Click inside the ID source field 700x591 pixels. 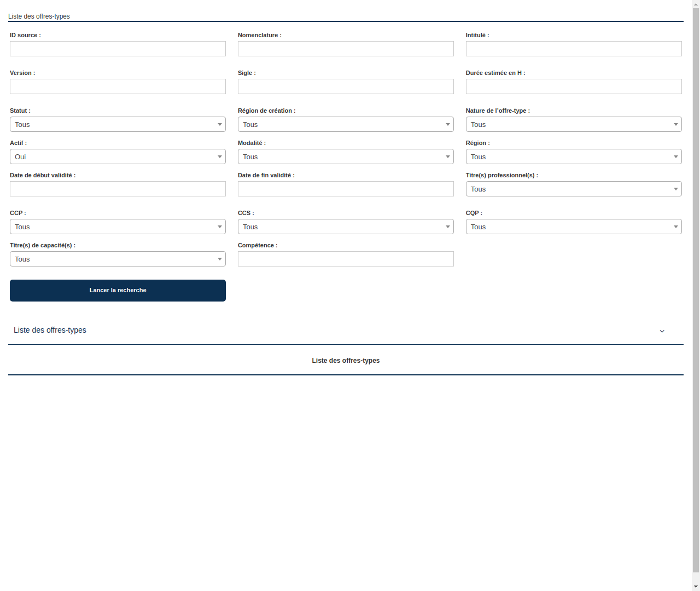[x=118, y=49]
